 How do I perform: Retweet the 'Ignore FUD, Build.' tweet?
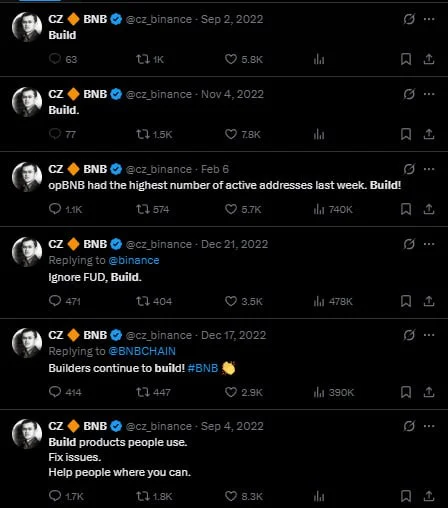(143, 301)
